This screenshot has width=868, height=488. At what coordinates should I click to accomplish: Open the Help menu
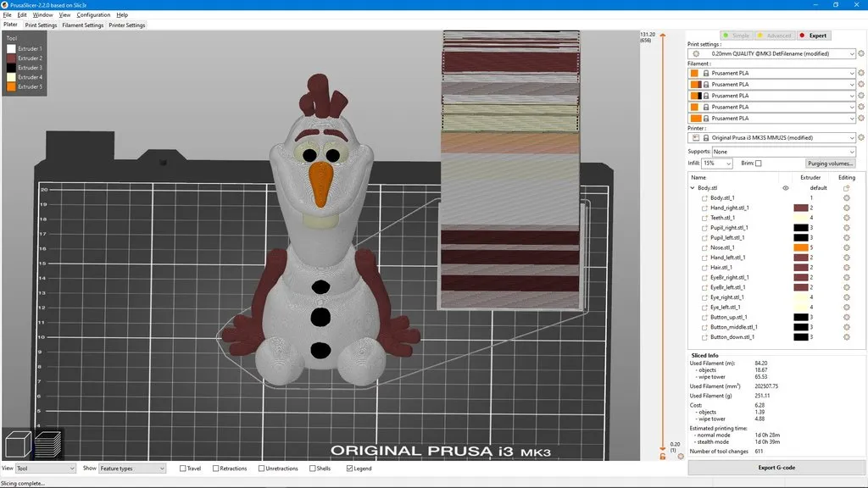click(x=122, y=15)
